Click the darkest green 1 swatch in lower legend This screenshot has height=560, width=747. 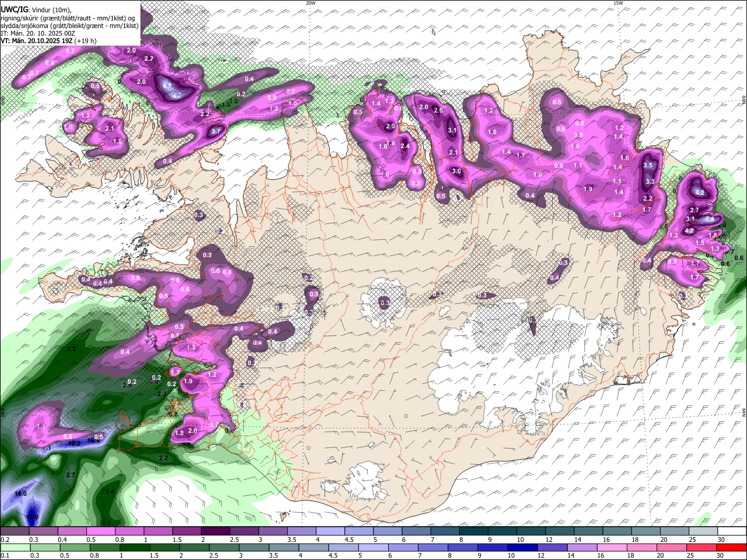coord(135,548)
